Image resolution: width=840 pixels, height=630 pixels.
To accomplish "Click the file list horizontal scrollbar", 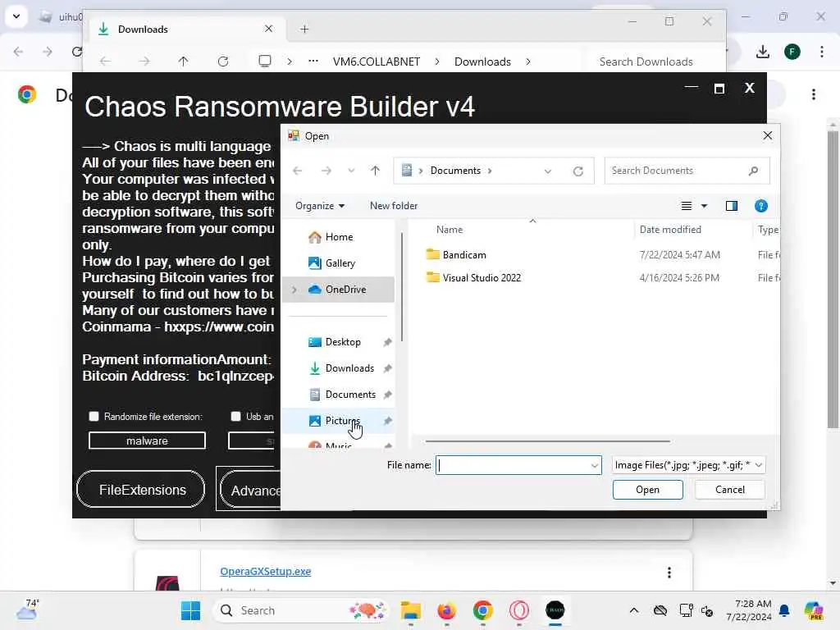I will point(547,442).
